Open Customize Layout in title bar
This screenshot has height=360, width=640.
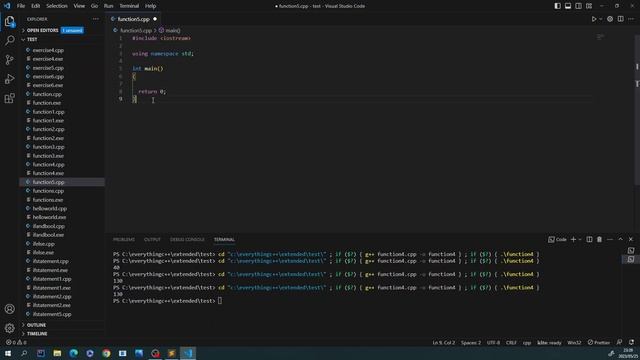coord(589,6)
